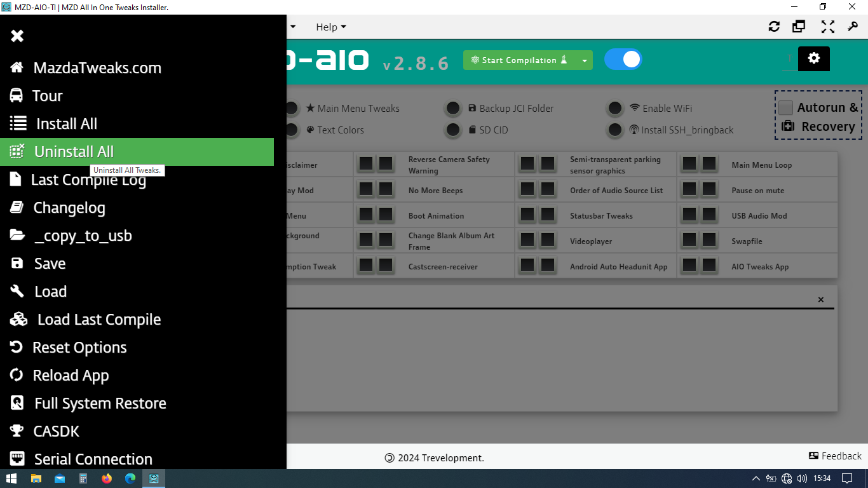Screen dimensions: 868x488
Task: Open Firefox from the taskbar
Action: [x=107, y=478]
